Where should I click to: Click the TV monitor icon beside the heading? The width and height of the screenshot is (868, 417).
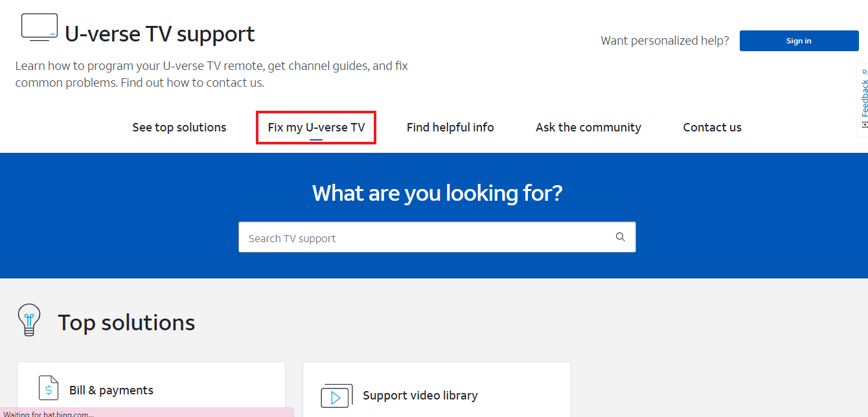(40, 28)
